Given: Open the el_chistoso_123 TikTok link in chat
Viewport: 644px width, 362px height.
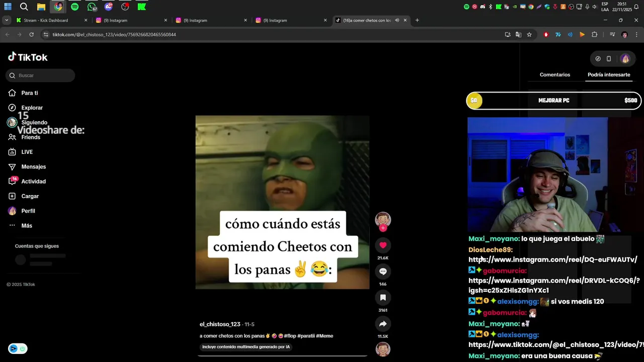Looking at the screenshot, I should click(x=556, y=345).
